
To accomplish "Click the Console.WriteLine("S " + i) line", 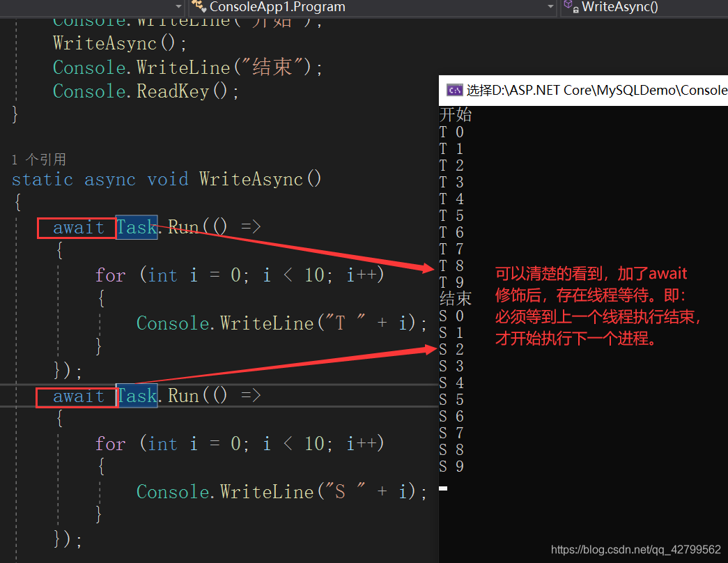I will pyautogui.click(x=281, y=491).
